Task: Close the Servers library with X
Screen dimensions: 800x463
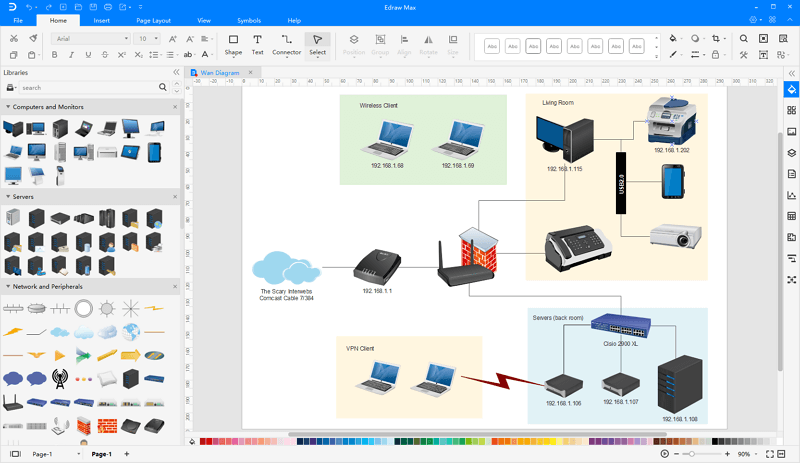Action: [x=175, y=197]
